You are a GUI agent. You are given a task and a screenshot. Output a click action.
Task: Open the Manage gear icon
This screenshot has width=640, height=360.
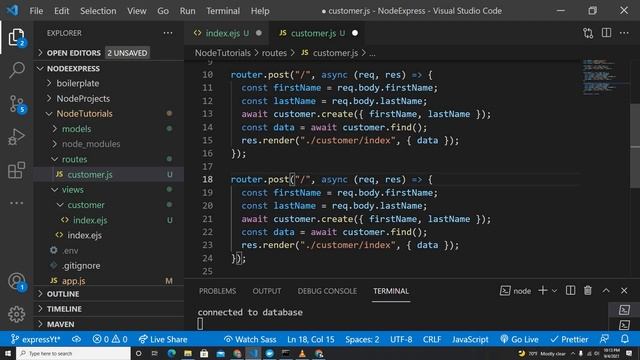coord(16,314)
